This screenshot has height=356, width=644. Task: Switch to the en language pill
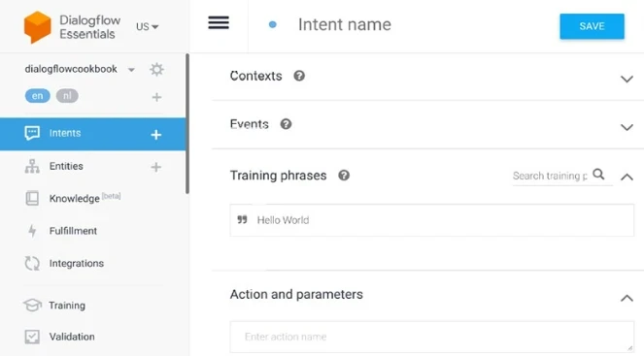tap(37, 96)
